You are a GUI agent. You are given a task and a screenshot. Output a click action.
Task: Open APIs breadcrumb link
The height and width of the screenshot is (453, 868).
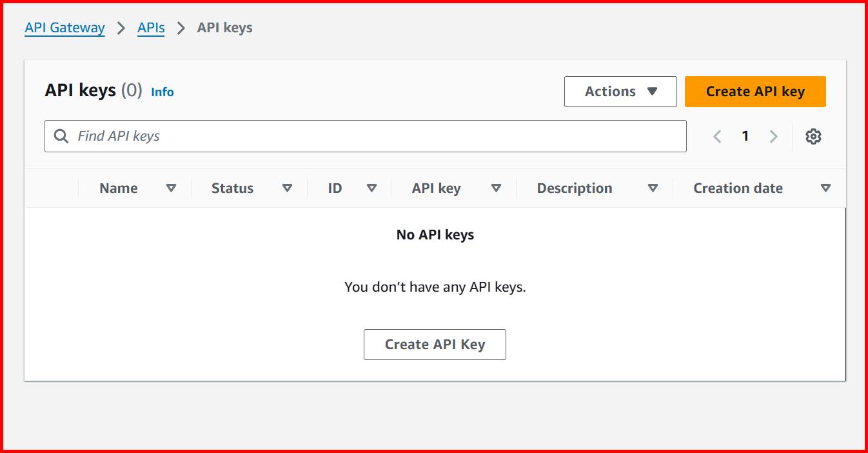coord(151,28)
